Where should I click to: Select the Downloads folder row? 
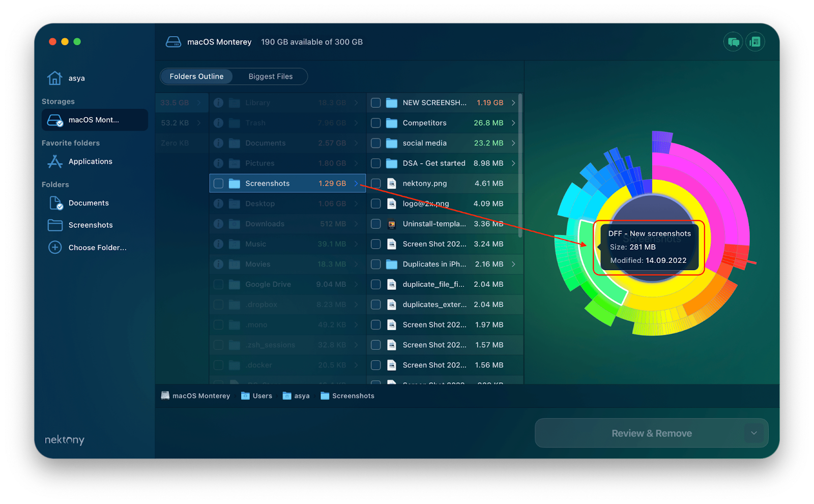(x=287, y=224)
